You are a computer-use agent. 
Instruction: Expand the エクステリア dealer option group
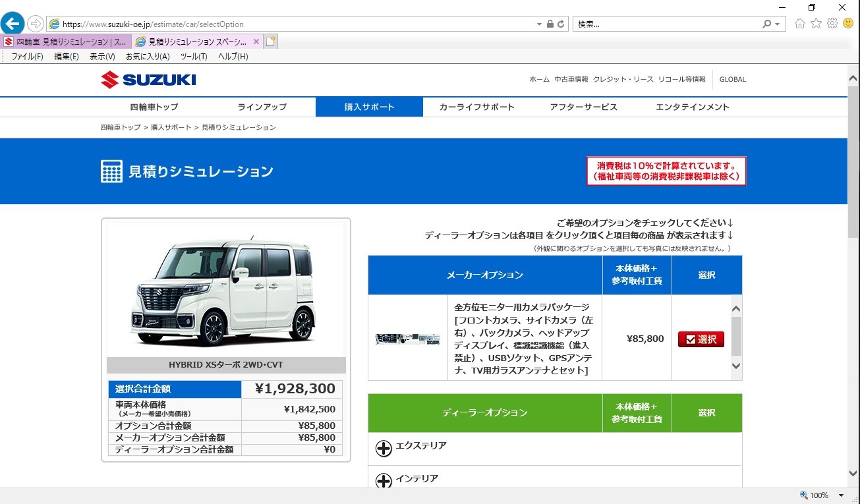[384, 449]
